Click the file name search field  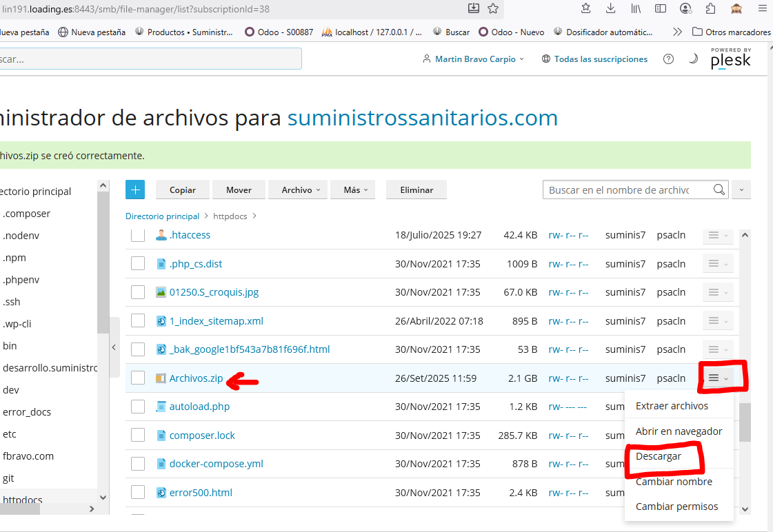pyautogui.click(x=628, y=190)
